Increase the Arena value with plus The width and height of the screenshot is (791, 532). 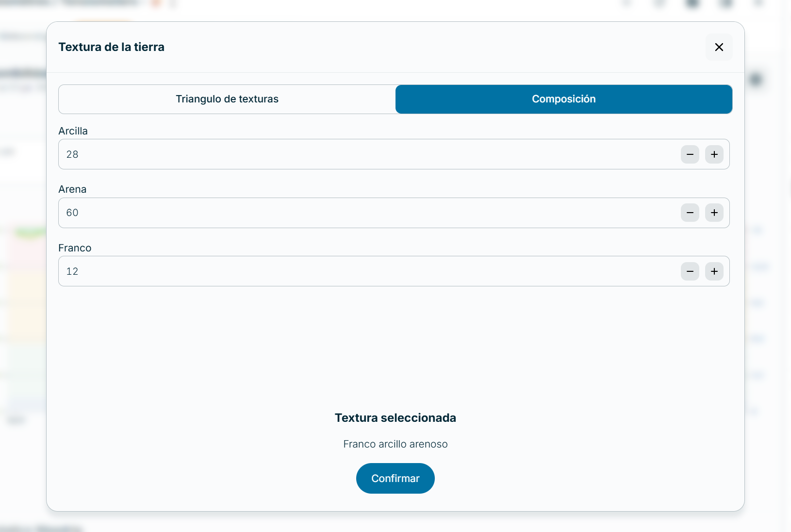tap(714, 213)
